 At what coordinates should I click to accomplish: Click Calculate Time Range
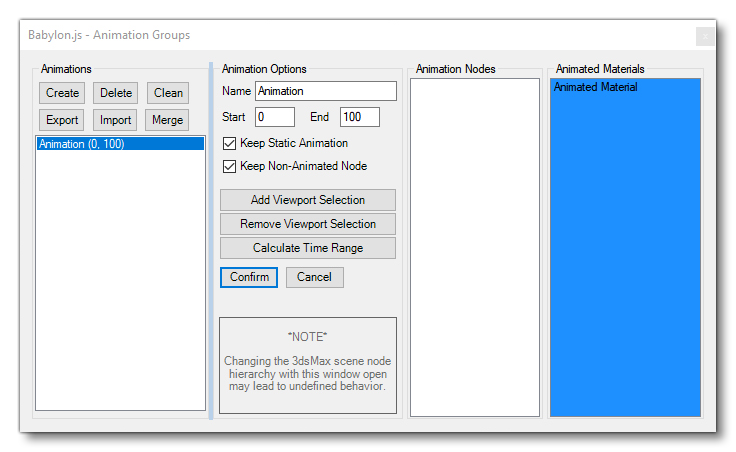(307, 248)
